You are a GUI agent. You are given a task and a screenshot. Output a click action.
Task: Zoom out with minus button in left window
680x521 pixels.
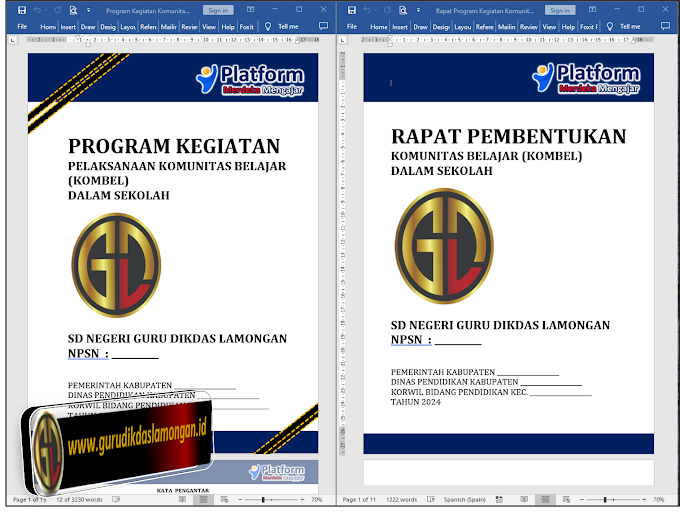coord(240,500)
